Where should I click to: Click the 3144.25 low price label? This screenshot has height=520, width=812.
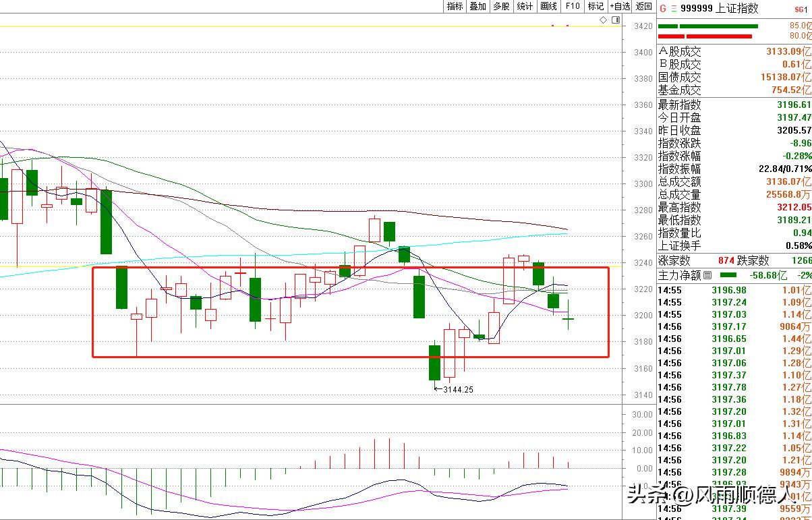(458, 390)
